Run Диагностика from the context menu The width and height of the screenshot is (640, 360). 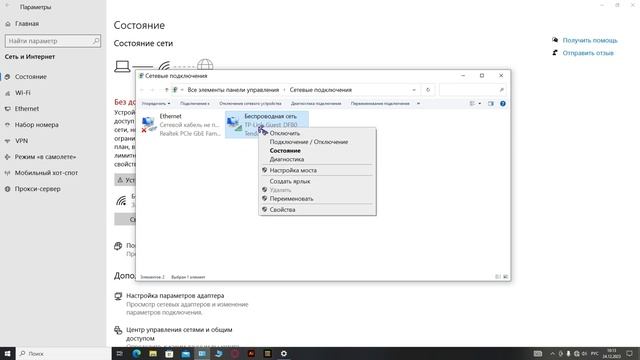point(287,159)
